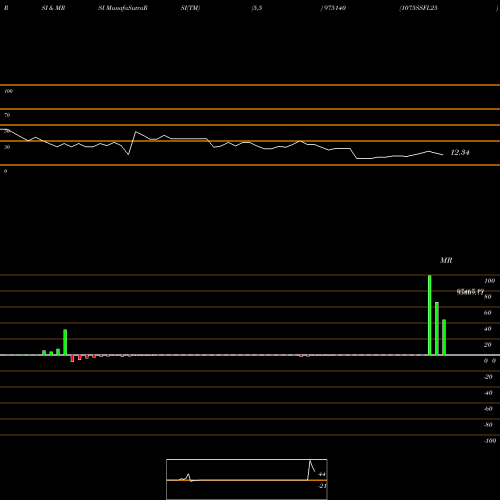Image resolution: width=500 pixels, height=500 pixels.
Task: Click the '1075SSFL25' symbol text in header
Action: (419, 8)
